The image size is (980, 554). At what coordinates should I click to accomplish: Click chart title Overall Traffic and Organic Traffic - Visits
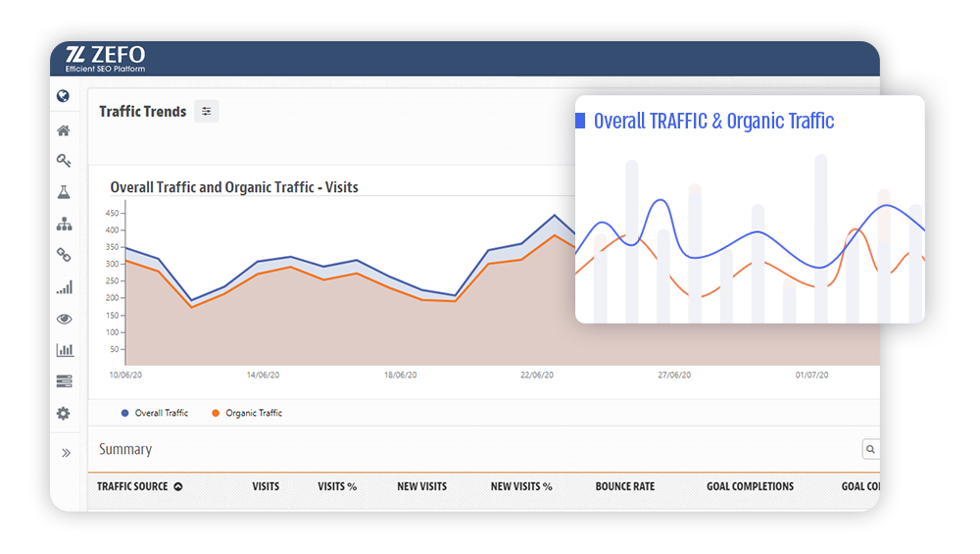point(234,187)
